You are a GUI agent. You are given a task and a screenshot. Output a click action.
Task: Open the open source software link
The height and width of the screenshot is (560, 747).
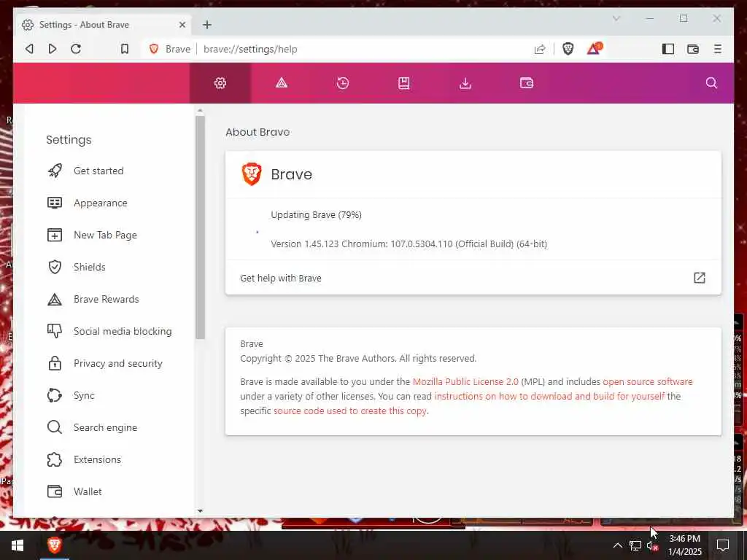[648, 382]
